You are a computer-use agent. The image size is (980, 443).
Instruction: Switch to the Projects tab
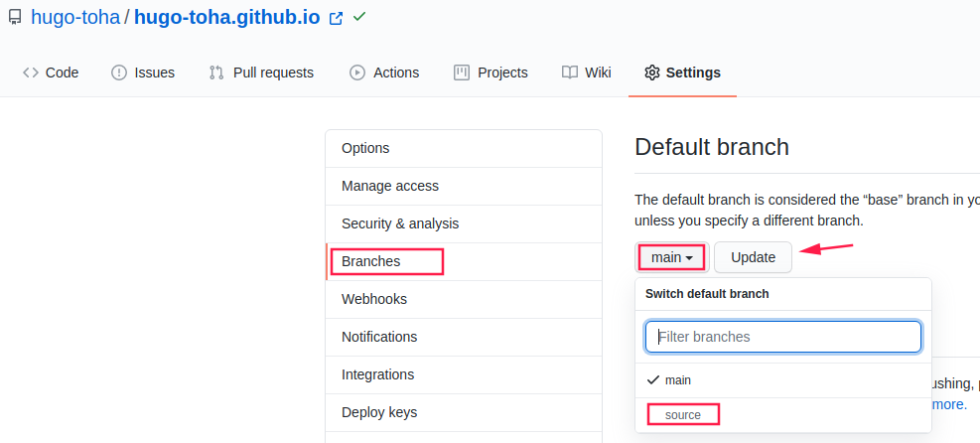coord(490,73)
